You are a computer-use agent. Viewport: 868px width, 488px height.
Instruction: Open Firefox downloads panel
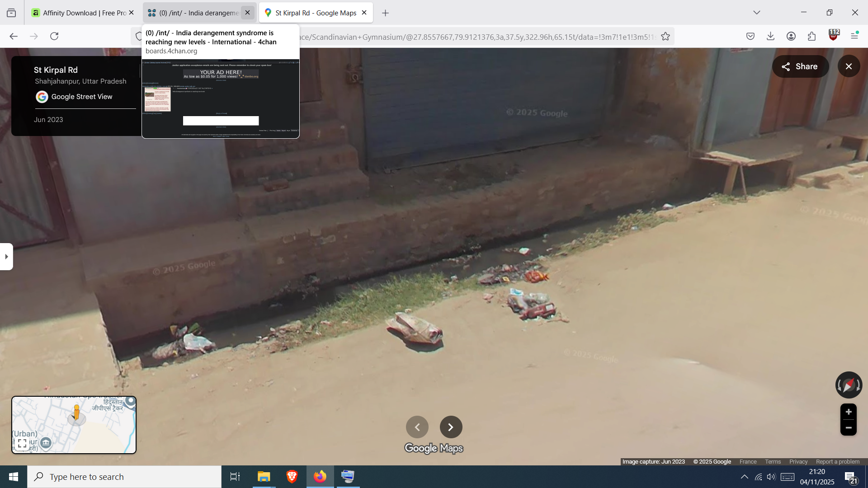pyautogui.click(x=771, y=36)
